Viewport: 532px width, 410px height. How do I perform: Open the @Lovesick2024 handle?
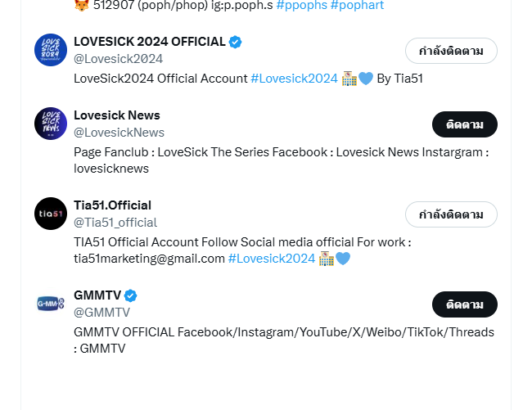119,59
